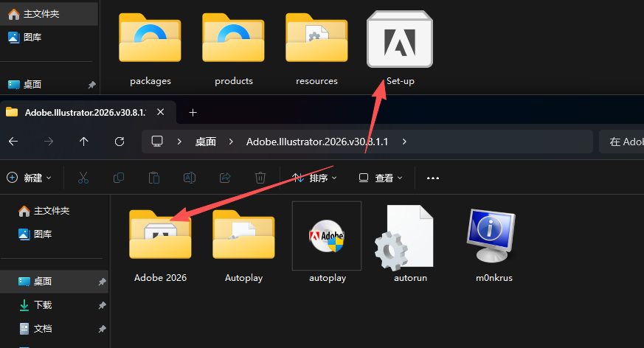Click the Copy icon in the toolbar

tap(119, 178)
